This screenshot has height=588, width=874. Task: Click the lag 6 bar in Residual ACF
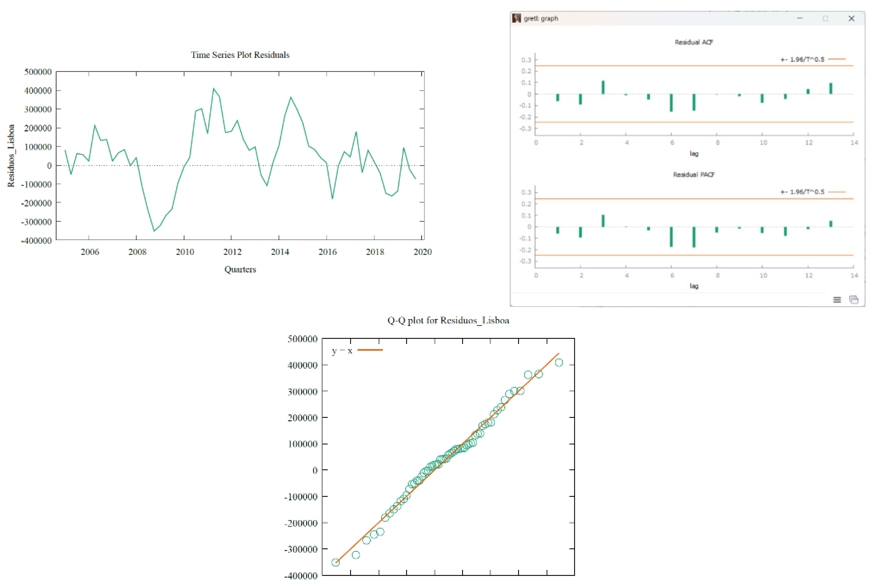pyautogui.click(x=671, y=103)
